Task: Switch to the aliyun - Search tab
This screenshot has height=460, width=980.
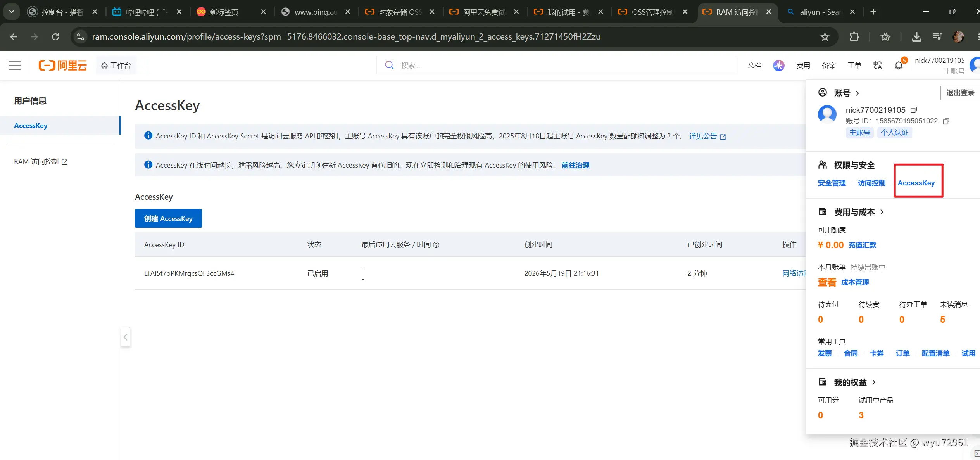Action: point(820,12)
